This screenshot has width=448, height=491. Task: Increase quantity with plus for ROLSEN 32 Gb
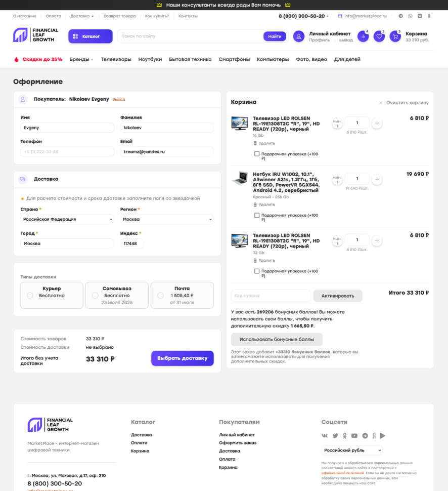click(377, 240)
